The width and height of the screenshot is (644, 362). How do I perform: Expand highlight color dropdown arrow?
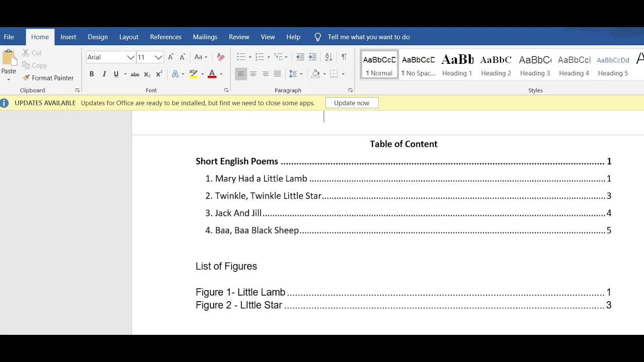click(202, 74)
